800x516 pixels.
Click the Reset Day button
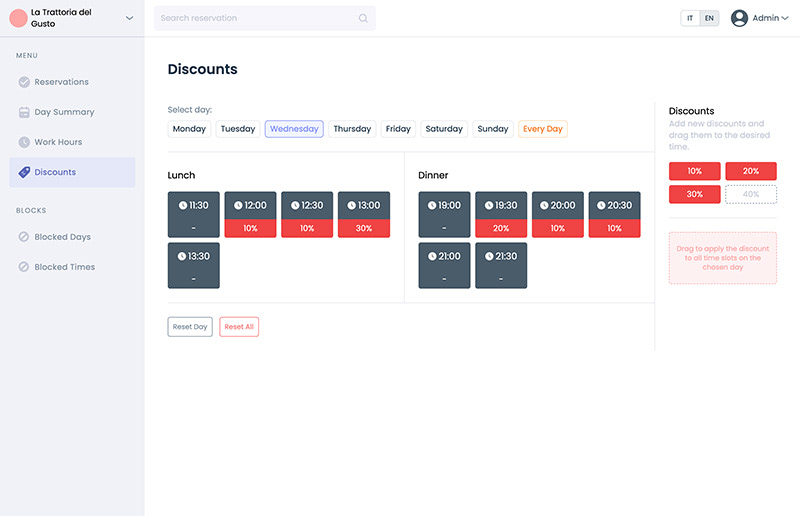(x=190, y=327)
